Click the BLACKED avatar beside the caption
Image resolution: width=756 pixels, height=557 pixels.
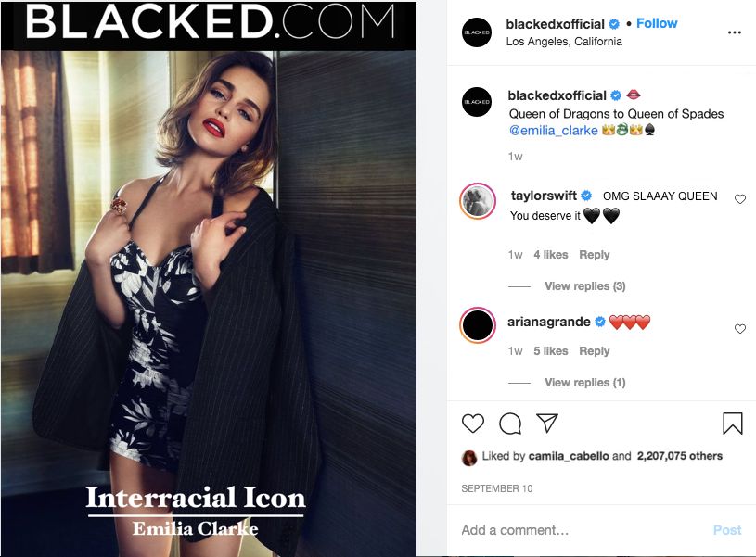(x=476, y=102)
